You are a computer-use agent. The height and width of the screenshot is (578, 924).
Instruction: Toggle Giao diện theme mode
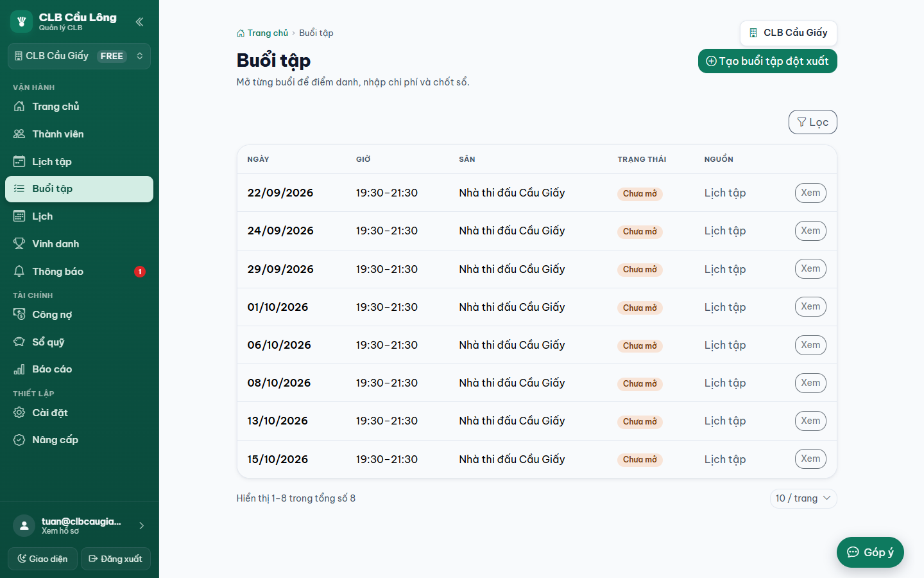coord(42,559)
